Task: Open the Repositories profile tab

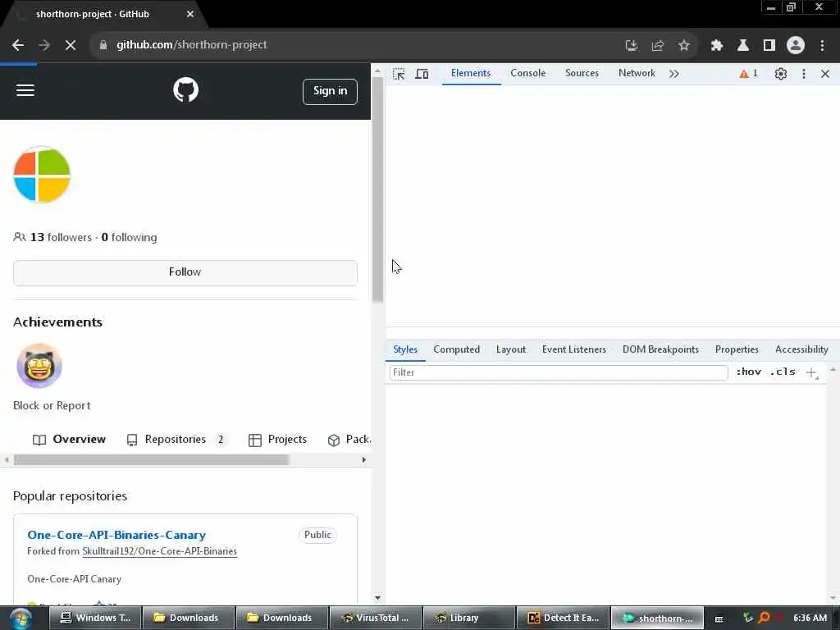Action: [176, 440]
